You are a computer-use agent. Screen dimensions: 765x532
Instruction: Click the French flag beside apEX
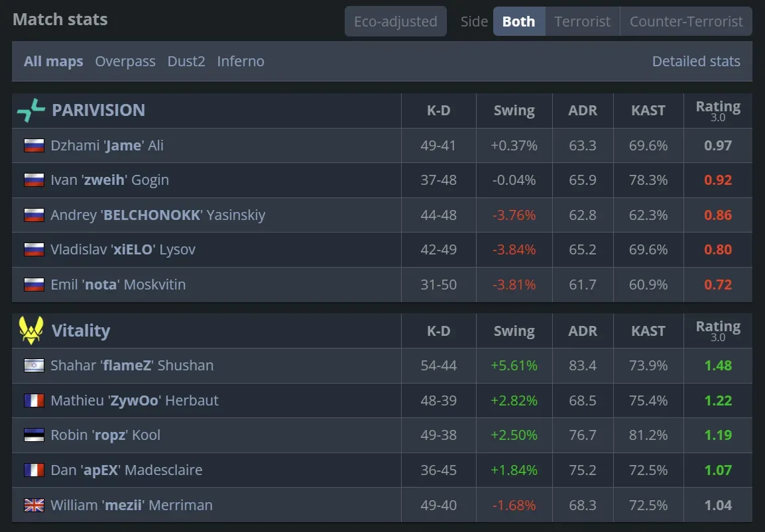coord(34,470)
